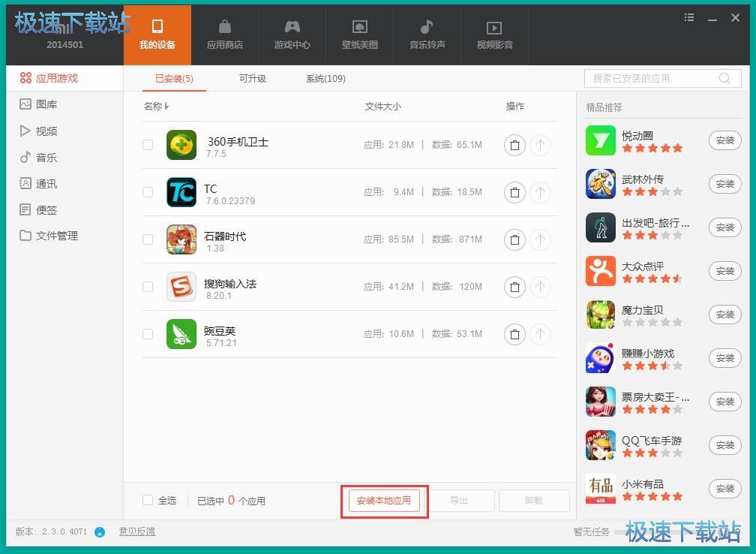Screen dimensions: 756x554
Task: Uninstall 石器时代 via its trash icon
Action: [514, 239]
